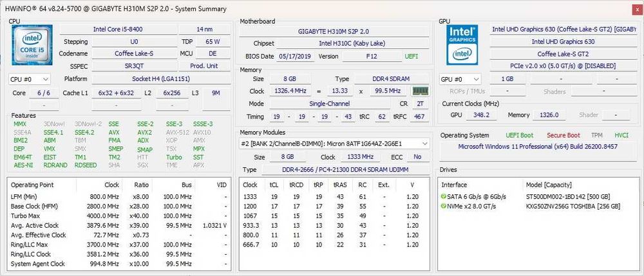
Task: Click the TDP 65 W value
Action: [x=213, y=41]
